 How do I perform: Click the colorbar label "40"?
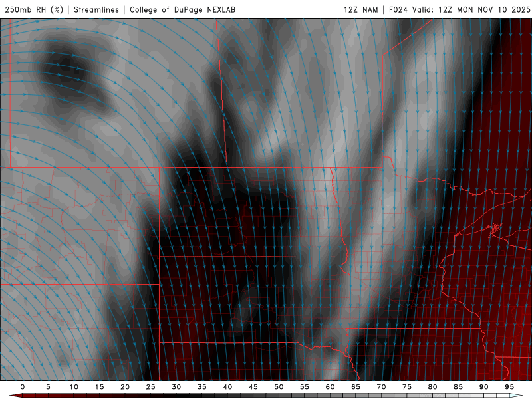227,387
